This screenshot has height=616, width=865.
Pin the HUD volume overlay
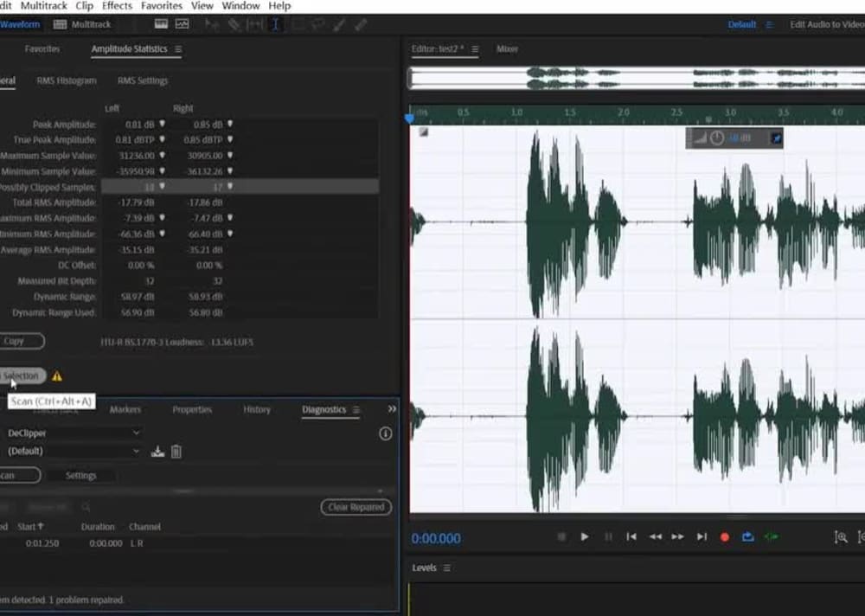tap(776, 138)
